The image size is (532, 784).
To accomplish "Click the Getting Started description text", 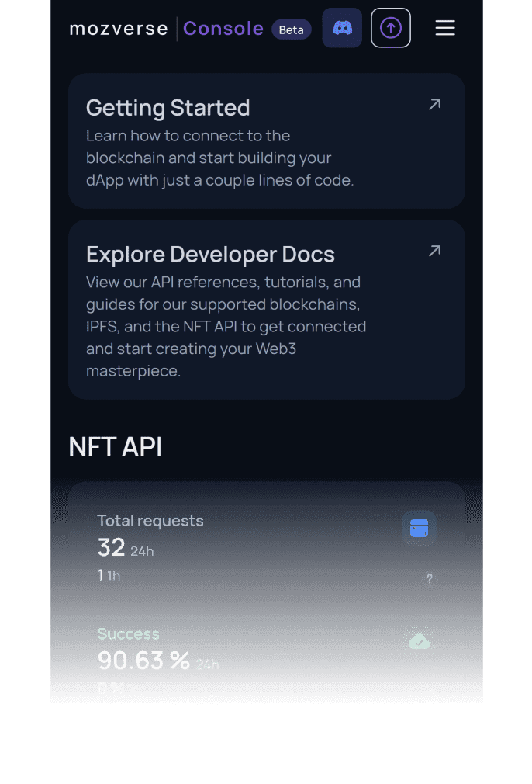I will [x=219, y=158].
